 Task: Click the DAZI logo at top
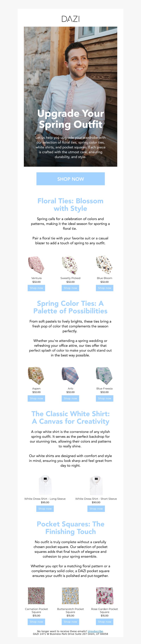point(70,19)
